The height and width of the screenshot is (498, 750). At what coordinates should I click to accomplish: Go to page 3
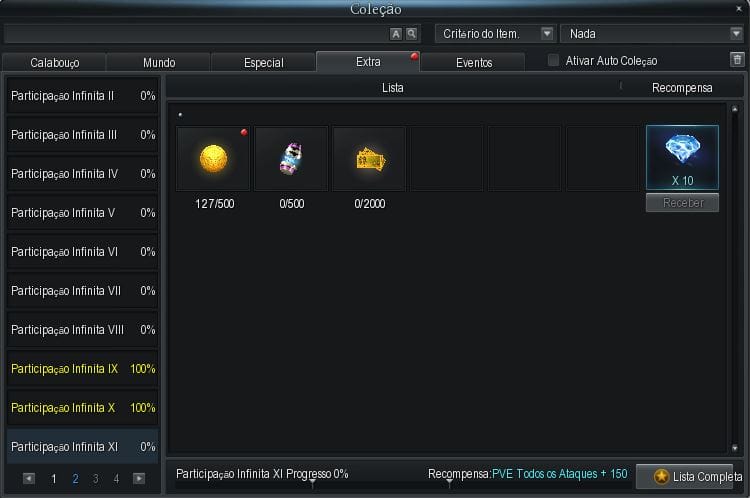(x=96, y=478)
